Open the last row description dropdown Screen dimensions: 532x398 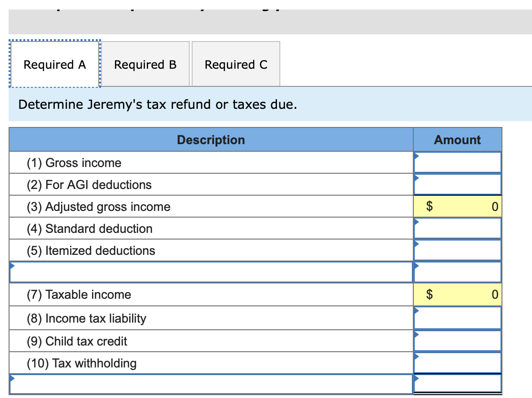click(x=211, y=384)
